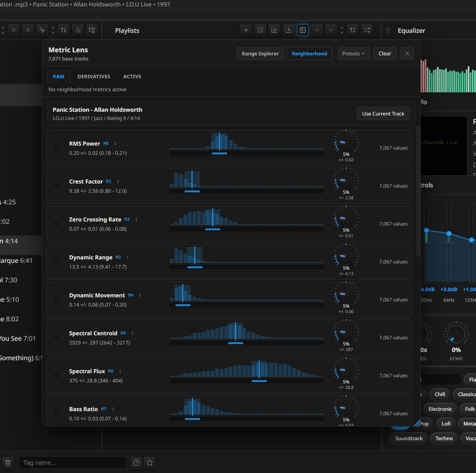476x473 pixels.
Task: Select the Chill genre tag
Action: [x=440, y=394]
